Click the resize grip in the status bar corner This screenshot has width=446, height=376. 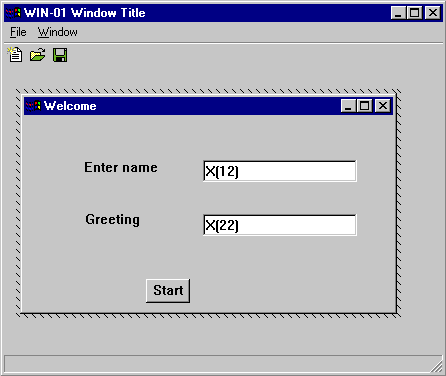click(x=436, y=366)
